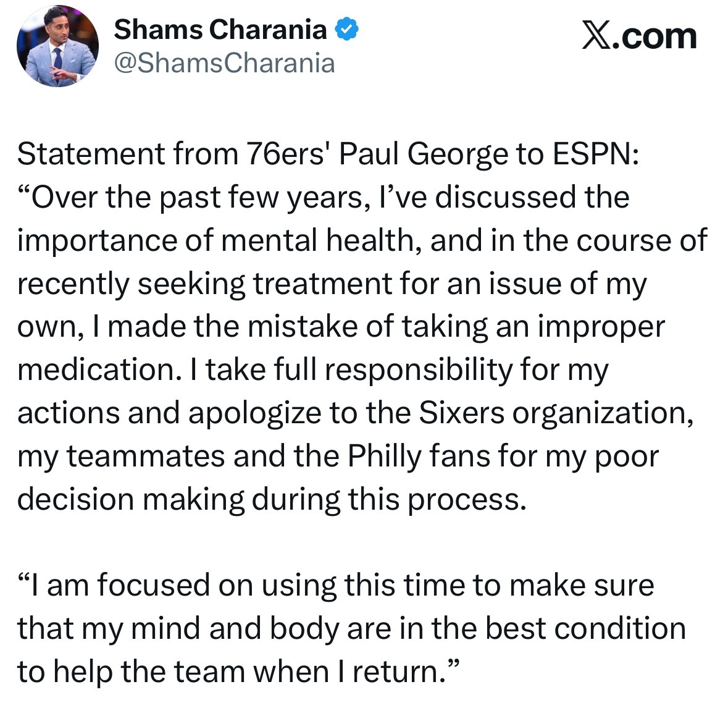
Task: Click the word "medication."
Action: 99,370
